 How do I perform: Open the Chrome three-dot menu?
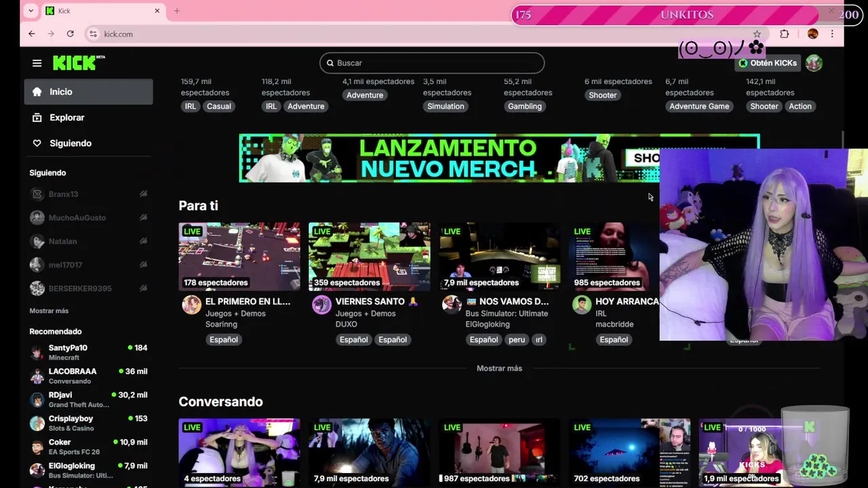coord(832,34)
